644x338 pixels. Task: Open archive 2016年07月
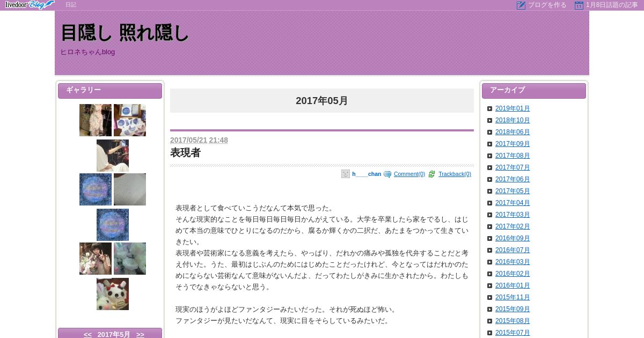coord(513,250)
